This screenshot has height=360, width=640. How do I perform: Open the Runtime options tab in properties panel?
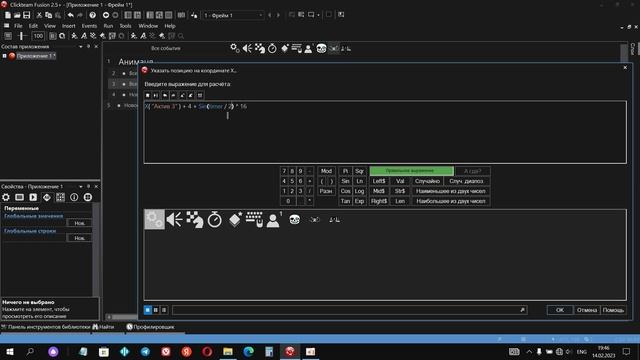(33, 198)
